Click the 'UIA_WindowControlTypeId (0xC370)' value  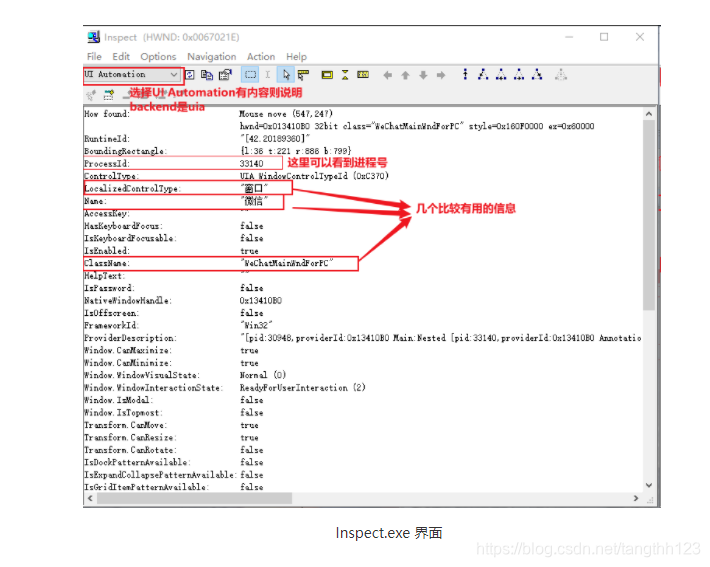pyautogui.click(x=314, y=176)
